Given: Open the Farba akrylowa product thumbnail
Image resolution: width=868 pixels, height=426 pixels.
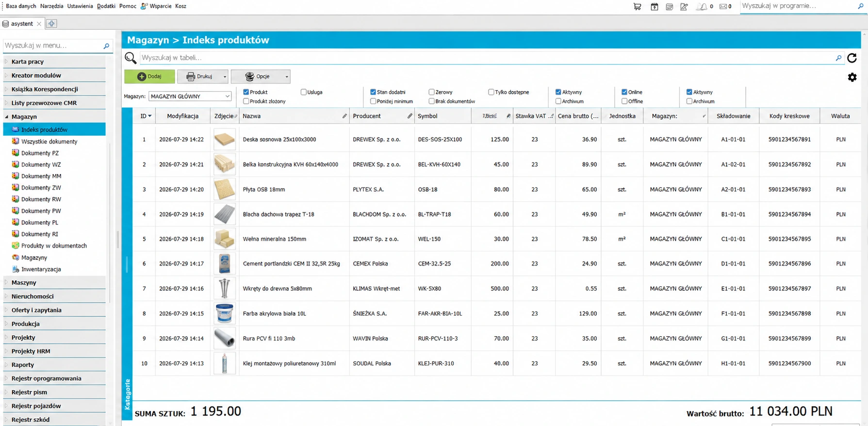Looking at the screenshot, I should coord(224,314).
